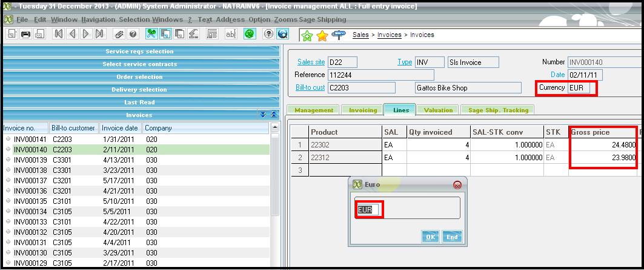Select invoice row INV000141
Image resolution: width=644 pixels, height=270 pixels.
pos(136,140)
